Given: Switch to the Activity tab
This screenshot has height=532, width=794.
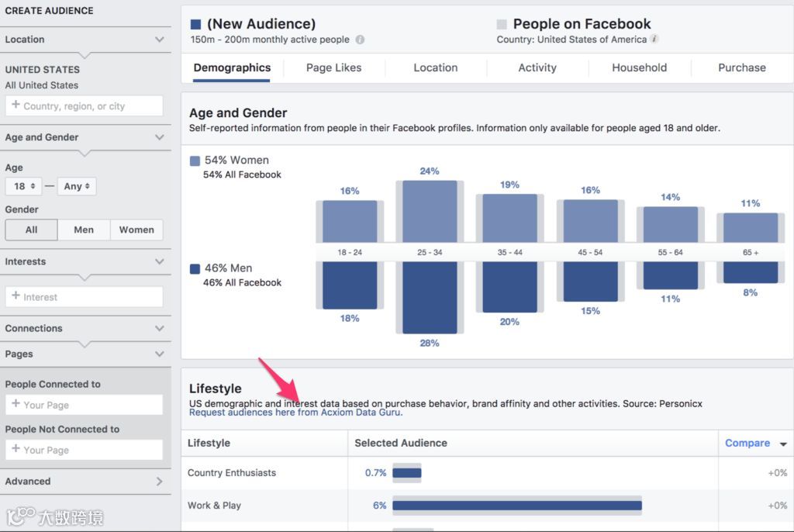Looking at the screenshot, I should 537,68.
